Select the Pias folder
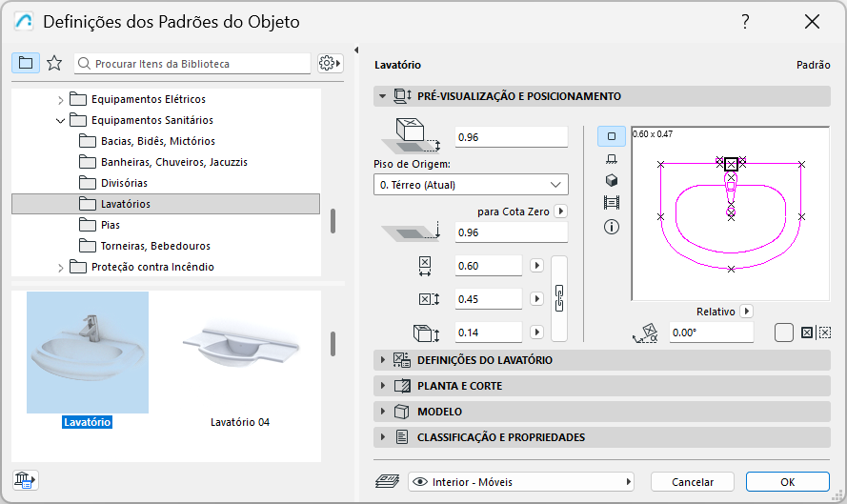 point(110,225)
